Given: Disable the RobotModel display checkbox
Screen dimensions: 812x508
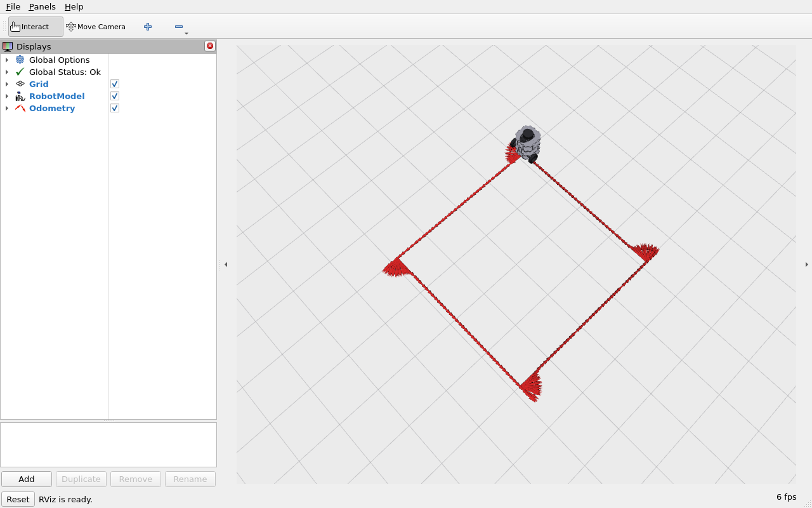Looking at the screenshot, I should (x=115, y=96).
